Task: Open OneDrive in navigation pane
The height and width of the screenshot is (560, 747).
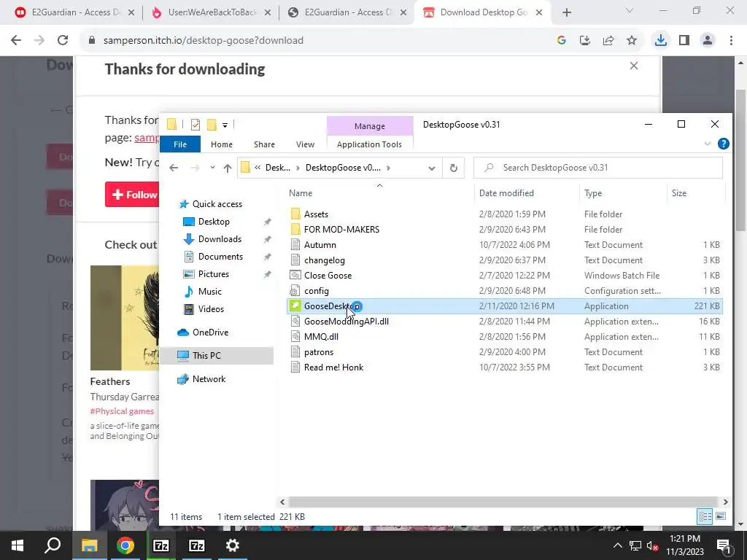Action: coord(210,332)
